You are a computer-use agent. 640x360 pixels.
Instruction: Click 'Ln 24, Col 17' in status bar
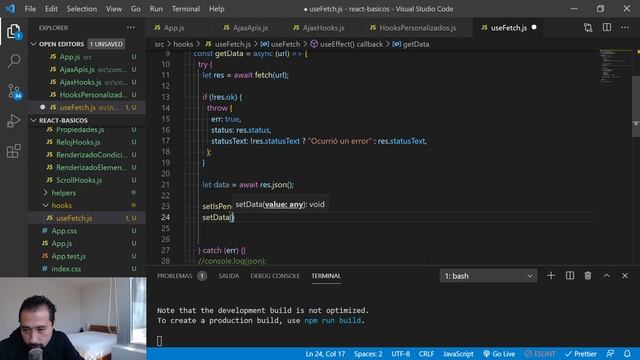(325, 354)
